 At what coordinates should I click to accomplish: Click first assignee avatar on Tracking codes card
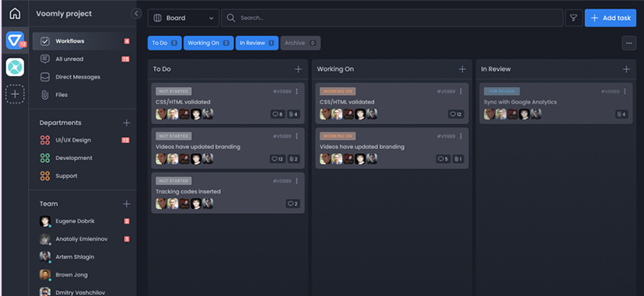[161, 204]
